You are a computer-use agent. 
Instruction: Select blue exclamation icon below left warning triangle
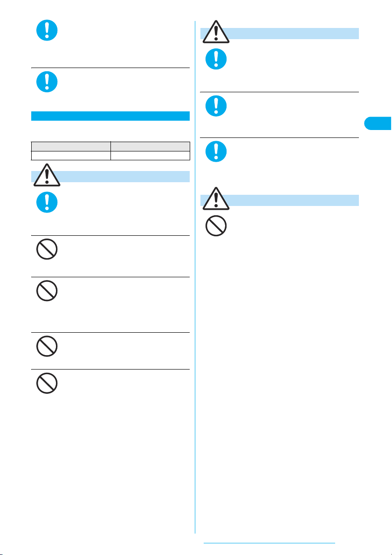point(47,202)
